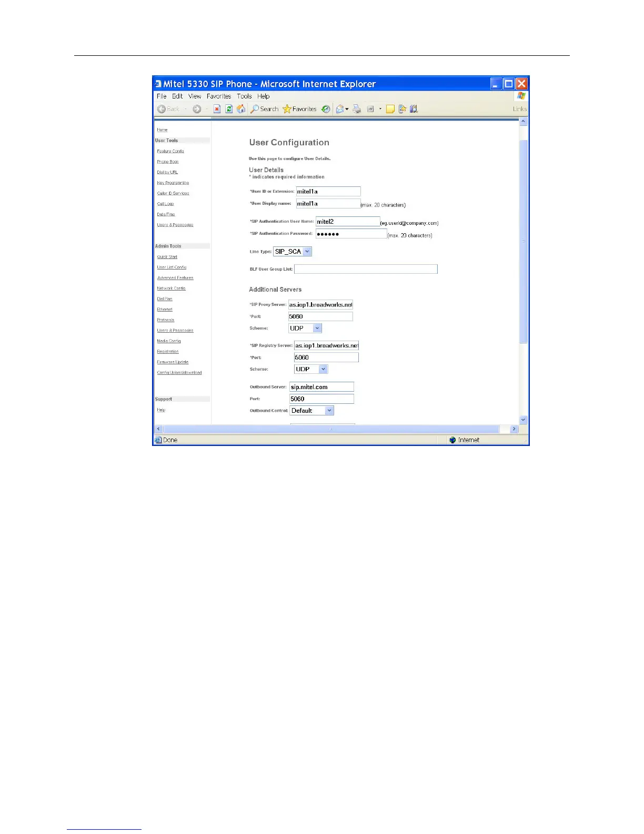
Task: Open the Key Programming link
Action: [173, 183]
